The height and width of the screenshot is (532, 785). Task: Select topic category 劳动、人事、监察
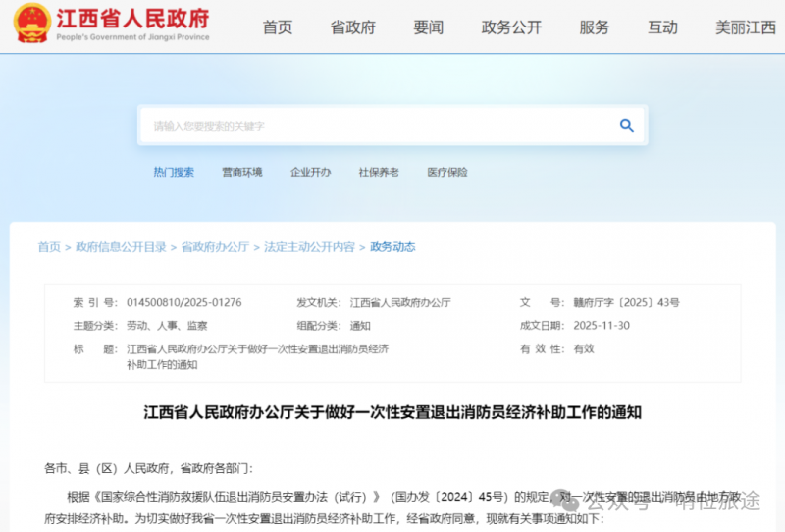pyautogui.click(x=167, y=326)
